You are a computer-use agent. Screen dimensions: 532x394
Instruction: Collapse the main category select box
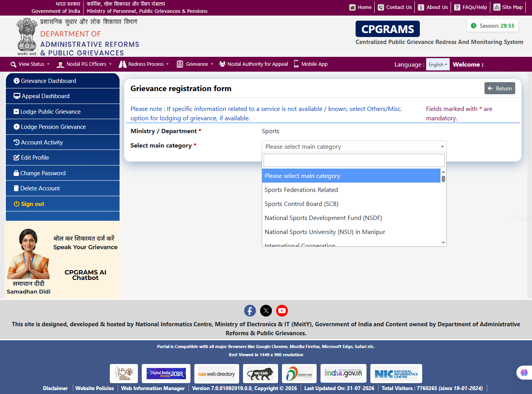(354, 146)
